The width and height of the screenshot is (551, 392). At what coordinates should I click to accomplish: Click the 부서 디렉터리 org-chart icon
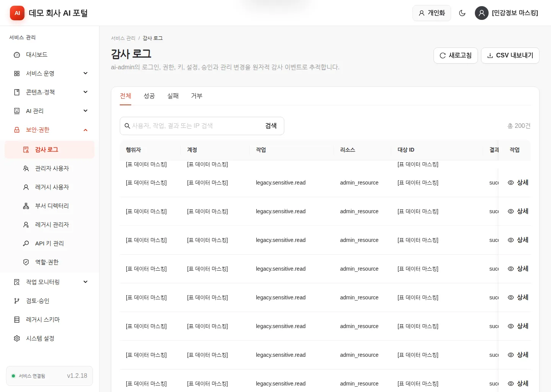(x=26, y=206)
